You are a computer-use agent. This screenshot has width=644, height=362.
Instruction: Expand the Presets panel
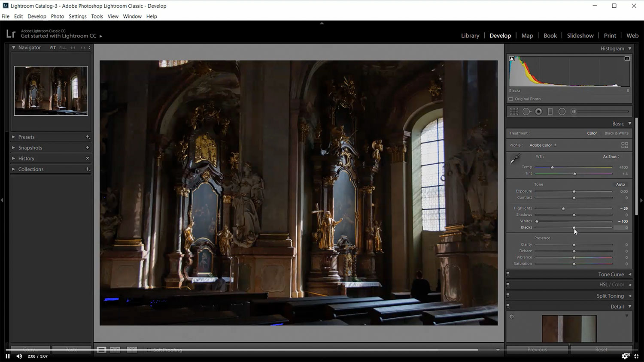click(x=26, y=137)
